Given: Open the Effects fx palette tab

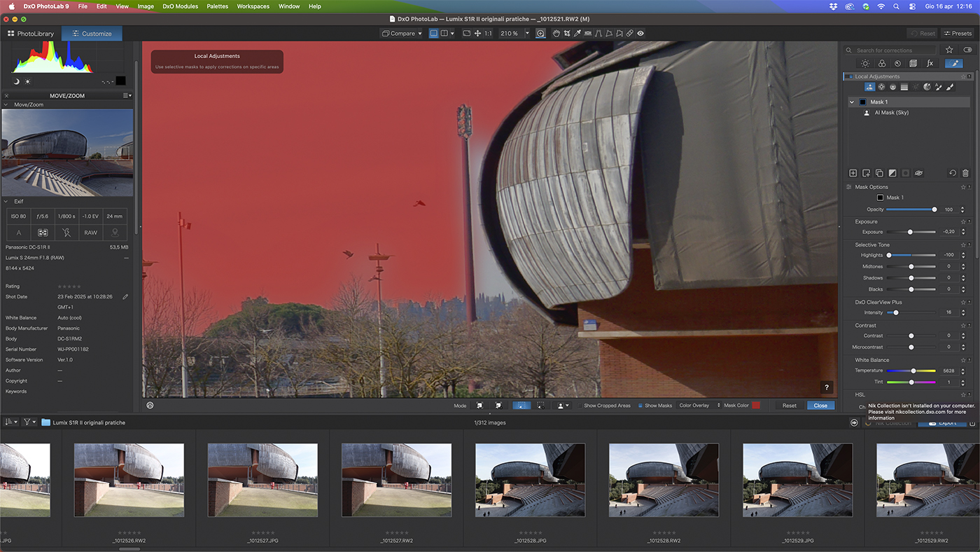Looking at the screenshot, I should 930,64.
